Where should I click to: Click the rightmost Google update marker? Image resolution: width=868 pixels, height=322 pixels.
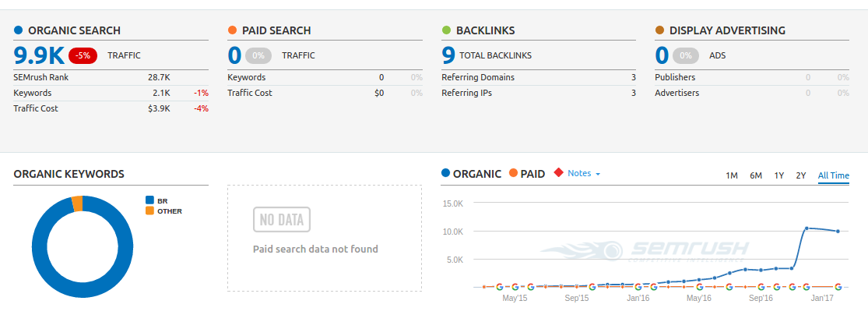838,287
